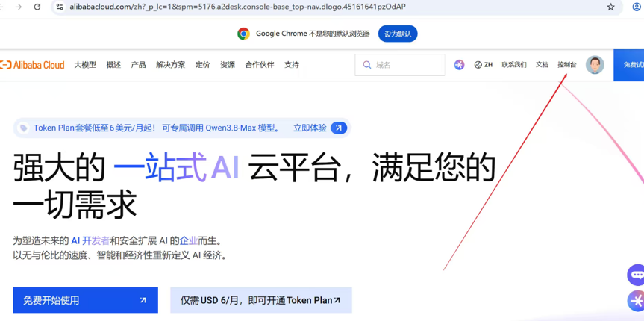Click the browser forward arrow

(x=19, y=7)
